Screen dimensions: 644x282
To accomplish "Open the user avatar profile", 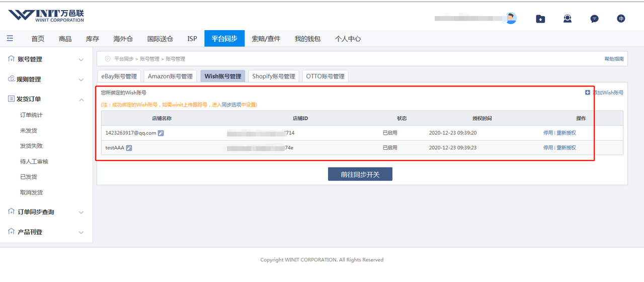I will (x=511, y=18).
